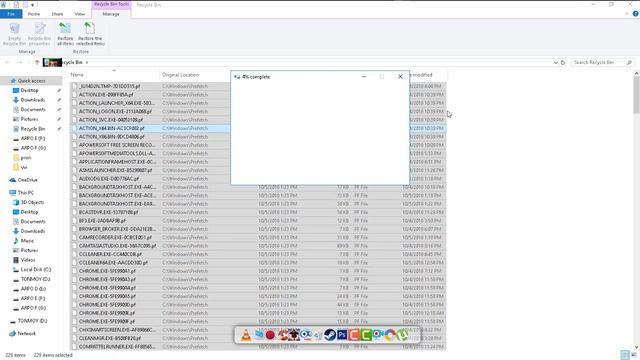Click the Recycle Bin Tools contextual tab header

coord(111,4)
